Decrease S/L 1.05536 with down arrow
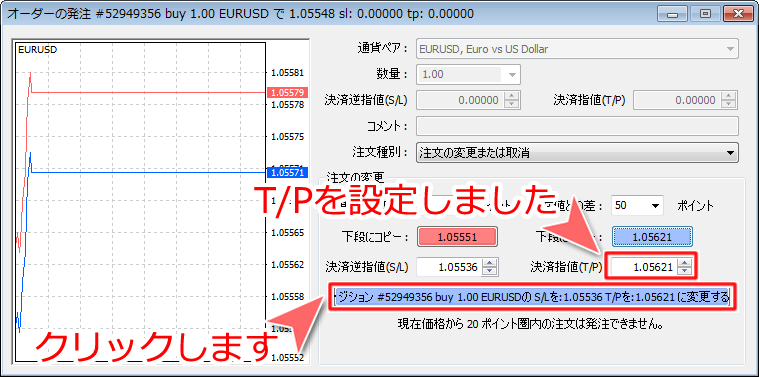 (490, 271)
